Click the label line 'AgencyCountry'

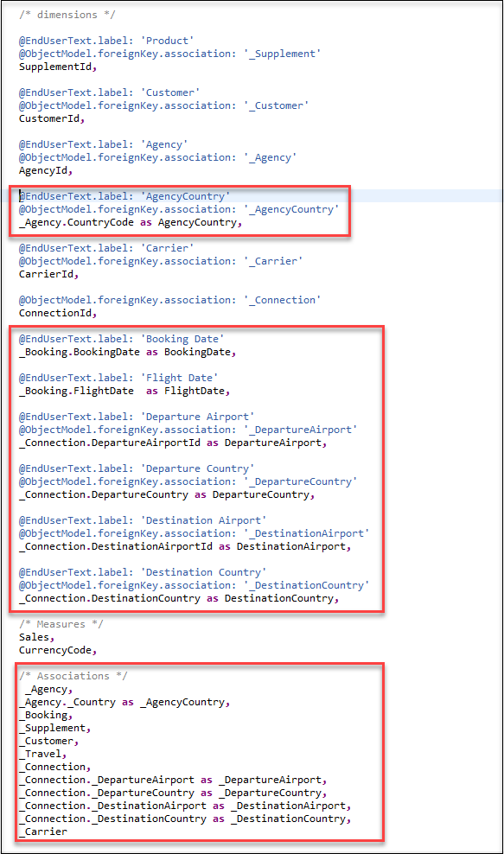[x=124, y=196]
